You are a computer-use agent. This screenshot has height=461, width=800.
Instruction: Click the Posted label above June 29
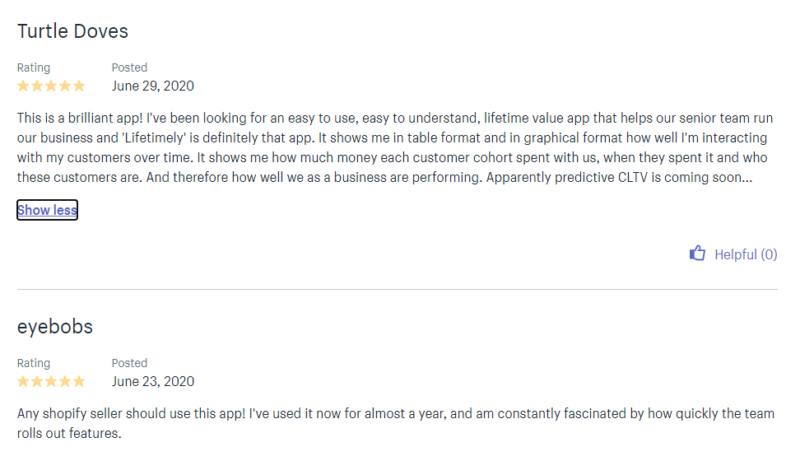click(130, 67)
